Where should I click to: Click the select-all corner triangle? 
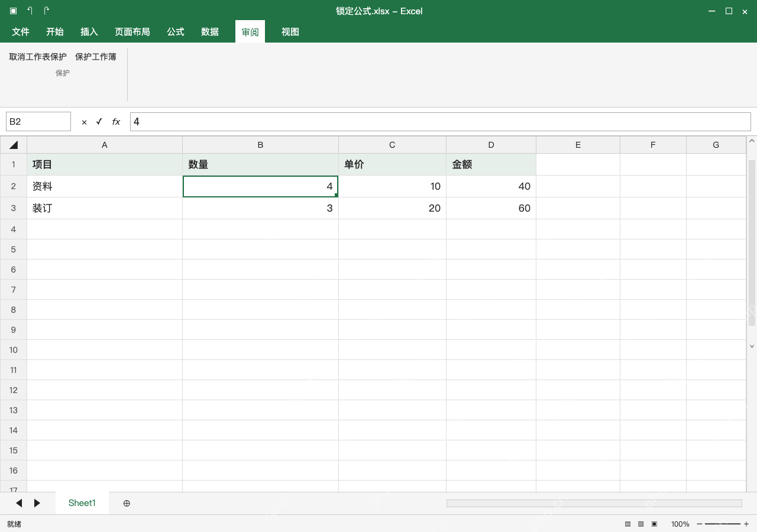(14, 145)
